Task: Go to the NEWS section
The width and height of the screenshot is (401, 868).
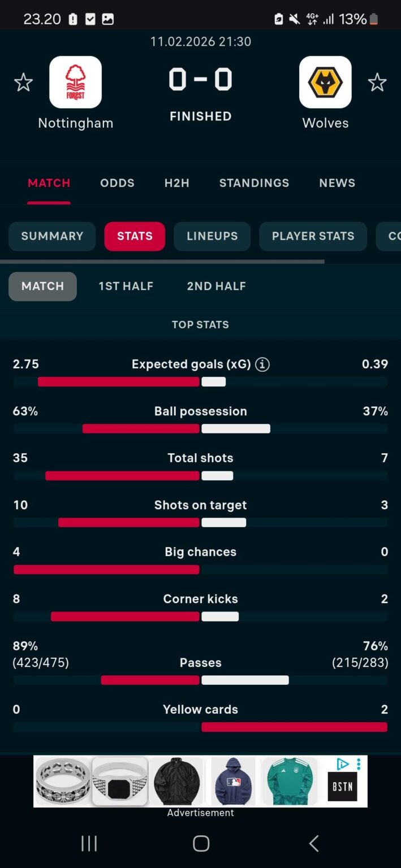Action: coord(337,183)
